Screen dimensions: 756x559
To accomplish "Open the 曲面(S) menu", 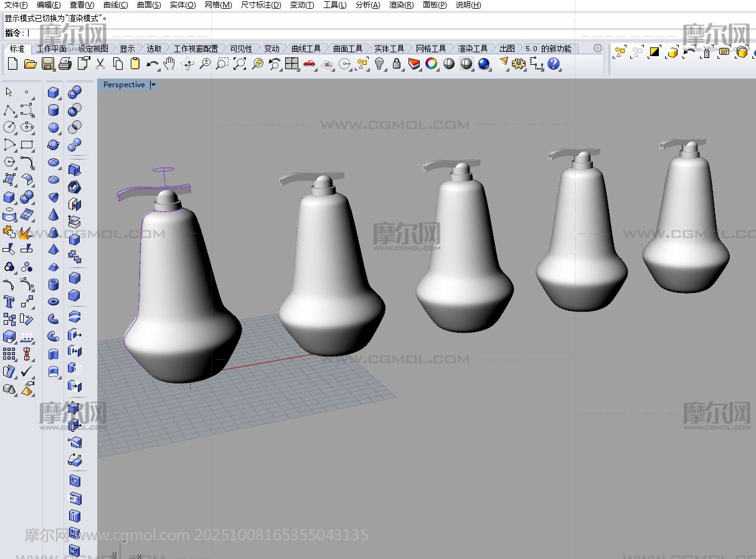I will [x=149, y=5].
